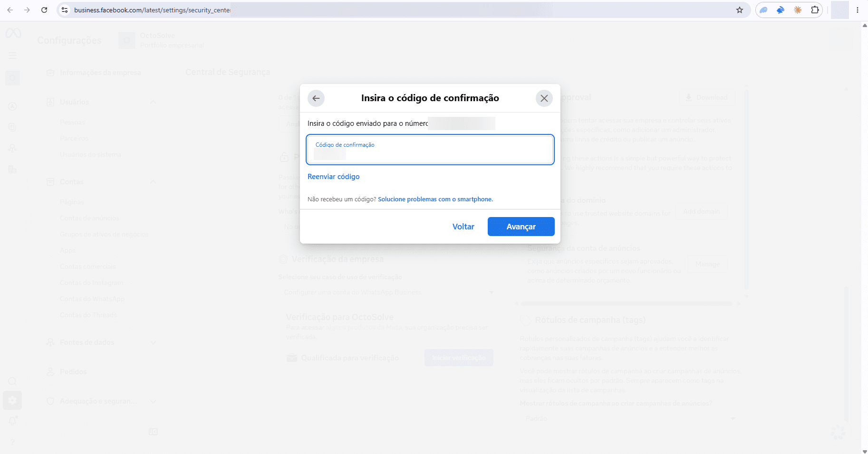This screenshot has width=868, height=454.
Task: Click the Voltar button
Action: tap(463, 227)
